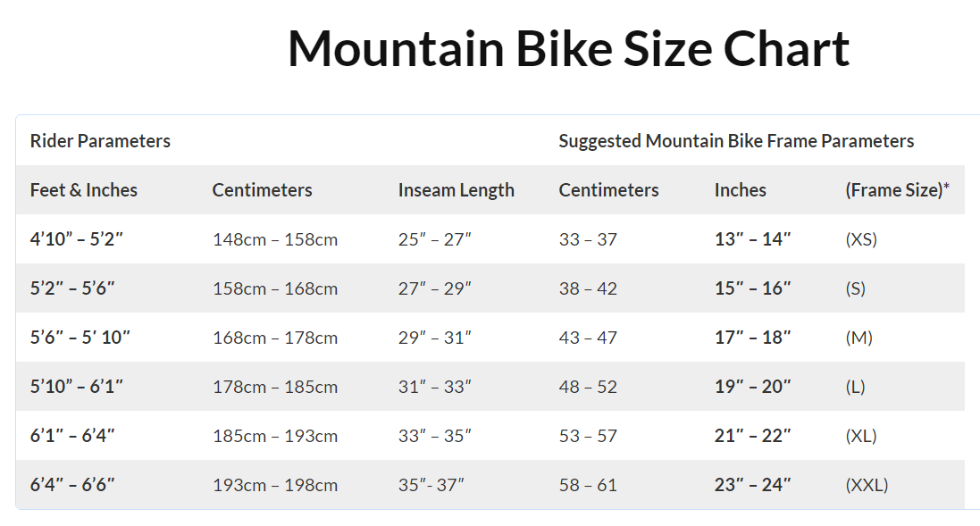Select the 193cm – 198cm cell
The width and height of the screenshot is (980, 526).
coord(275,485)
